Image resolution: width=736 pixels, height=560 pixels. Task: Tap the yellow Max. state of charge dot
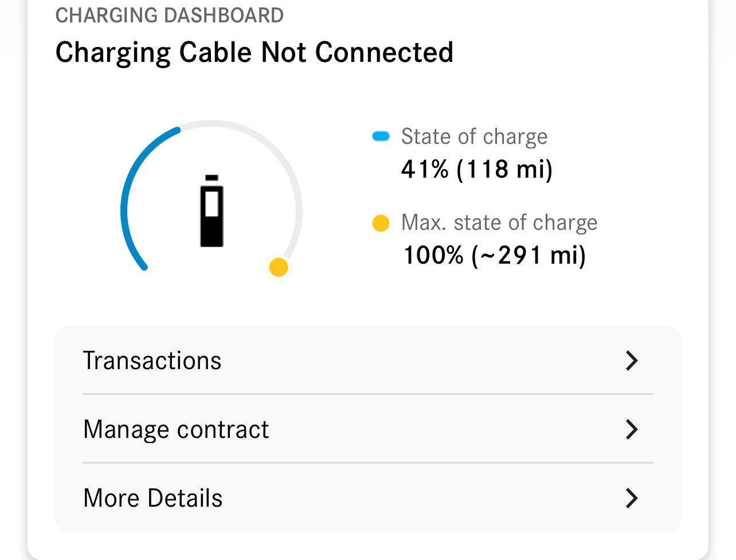pyautogui.click(x=381, y=223)
